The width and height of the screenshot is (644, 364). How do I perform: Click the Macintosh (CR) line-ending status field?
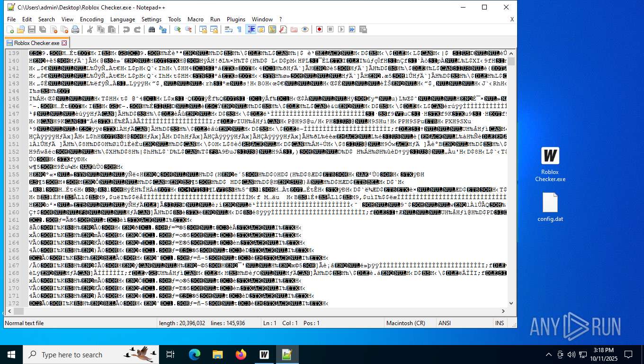coord(410,323)
